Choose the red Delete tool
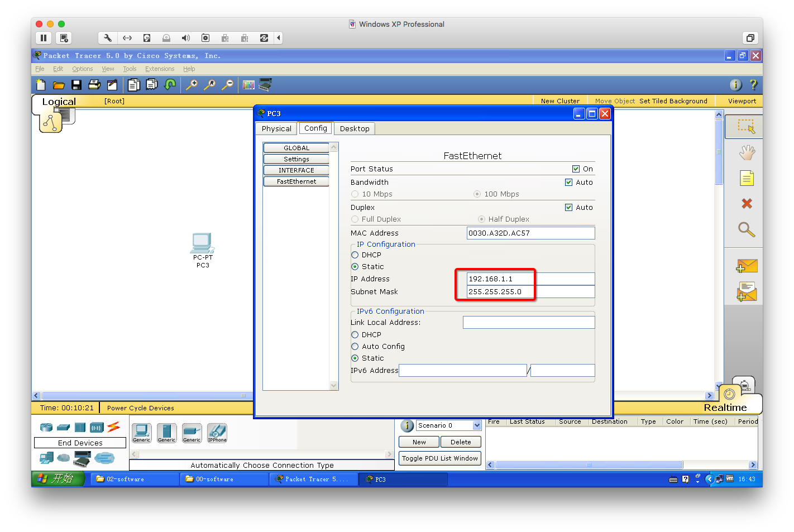Screen dimensions: 794x532 click(x=747, y=204)
